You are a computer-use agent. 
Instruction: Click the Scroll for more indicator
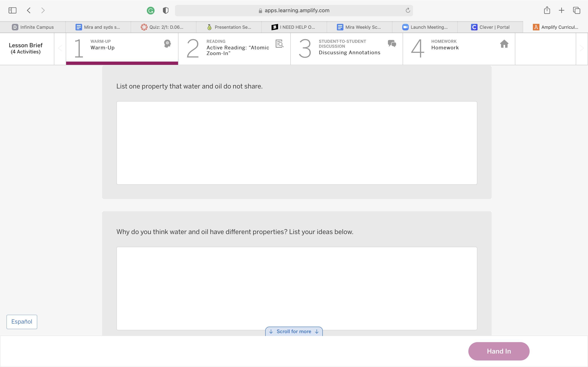pos(294,332)
